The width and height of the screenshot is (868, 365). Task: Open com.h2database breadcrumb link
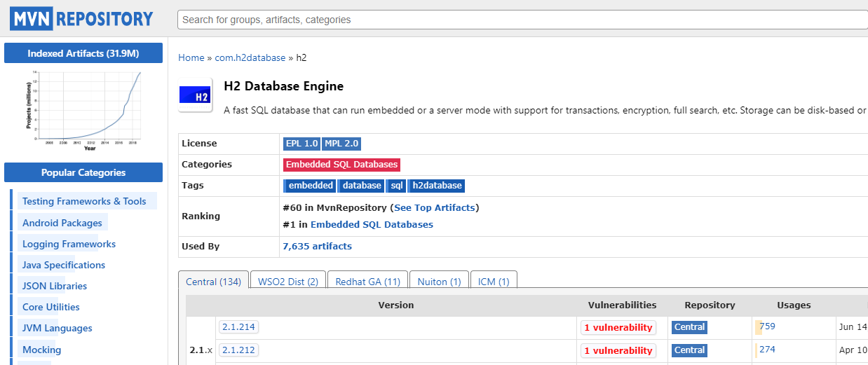[x=250, y=57]
